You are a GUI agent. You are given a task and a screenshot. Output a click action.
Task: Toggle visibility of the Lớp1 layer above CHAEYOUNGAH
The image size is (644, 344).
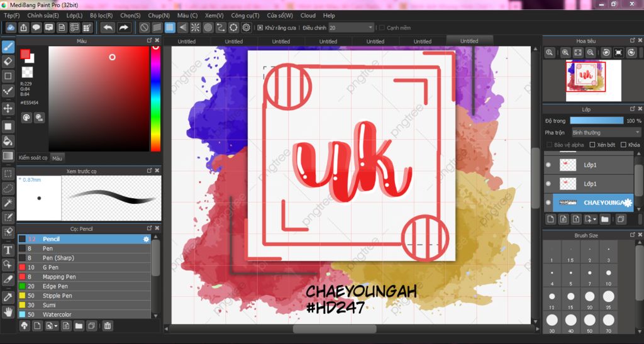548,184
